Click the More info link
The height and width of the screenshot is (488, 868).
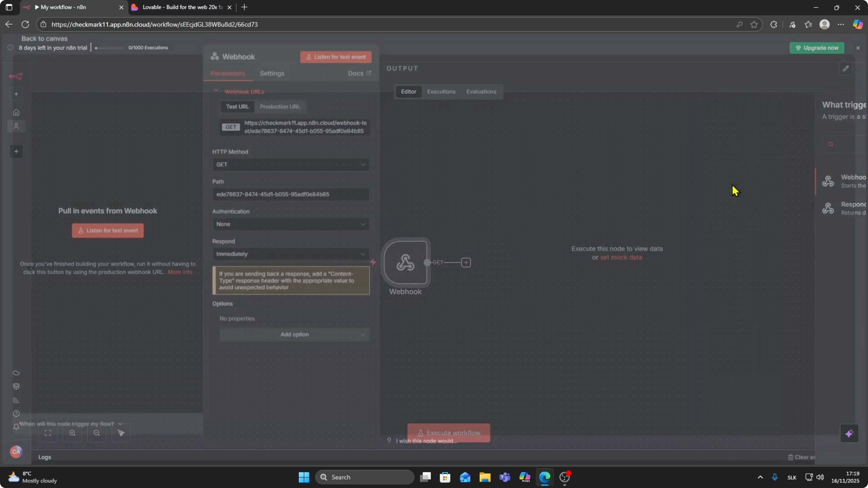click(180, 272)
